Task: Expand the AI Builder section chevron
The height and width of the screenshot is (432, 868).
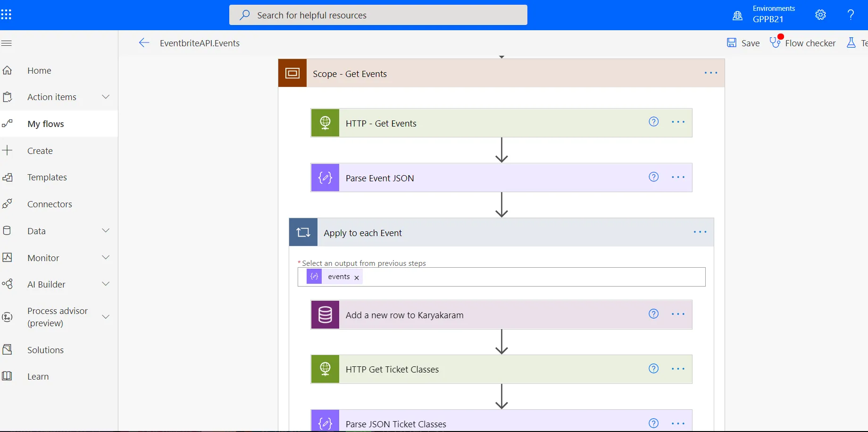Action: pos(106,284)
